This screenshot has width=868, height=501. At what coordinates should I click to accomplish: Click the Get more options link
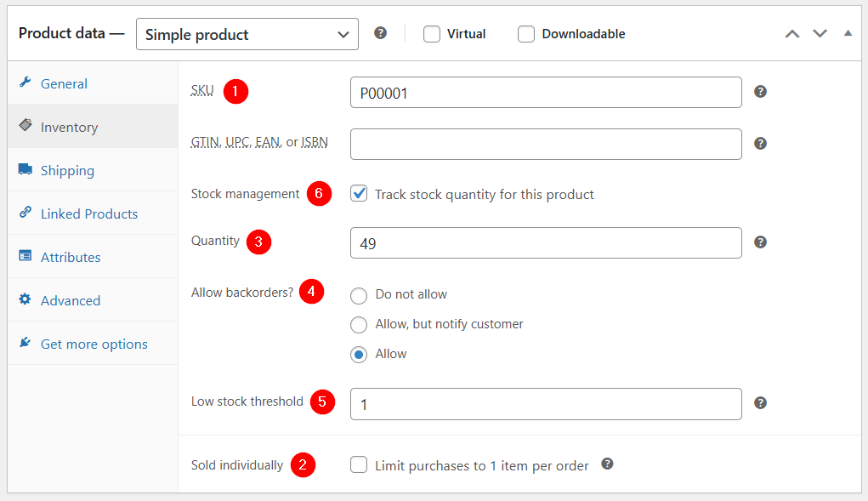click(x=94, y=344)
